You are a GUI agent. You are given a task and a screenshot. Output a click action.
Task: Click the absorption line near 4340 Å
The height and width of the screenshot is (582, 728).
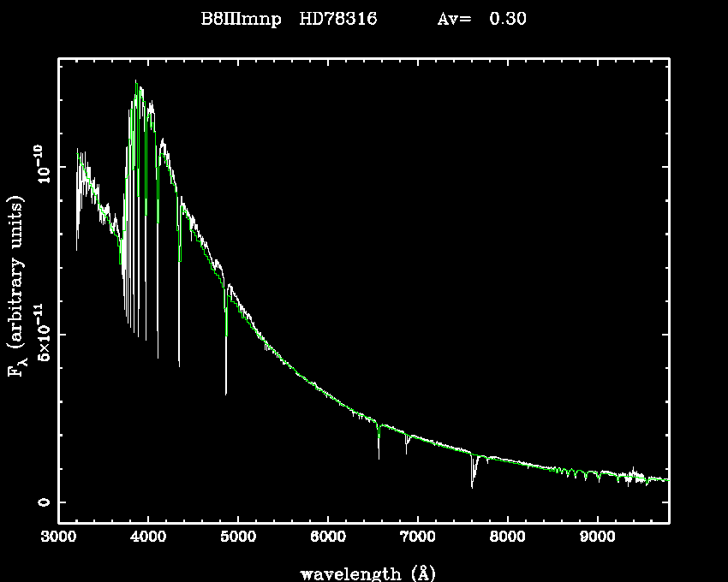click(x=179, y=351)
